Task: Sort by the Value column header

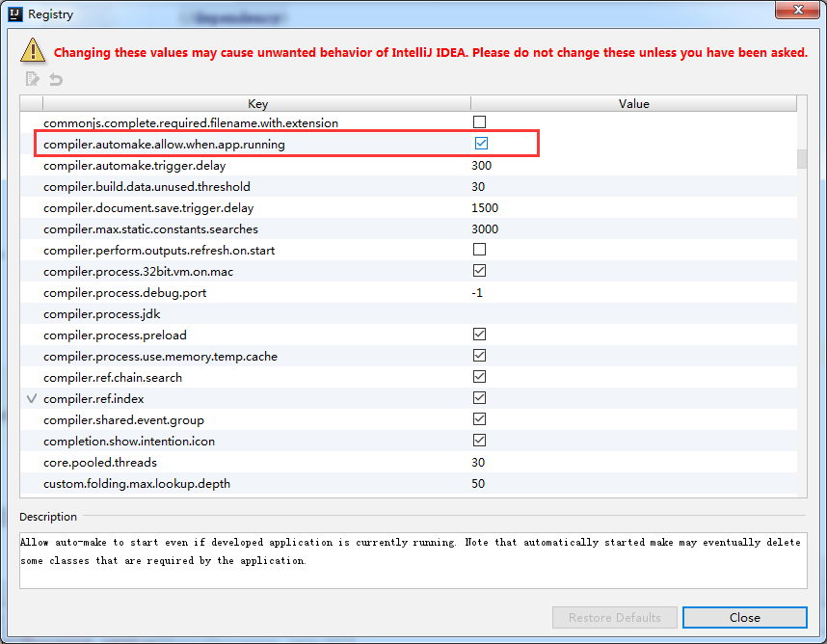Action: [x=633, y=103]
